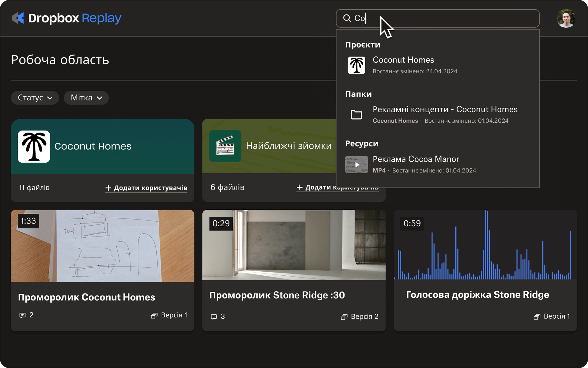Viewport: 588px width, 368px height.
Task: Open the folder icon for Рекламні концепти
Action: click(356, 114)
